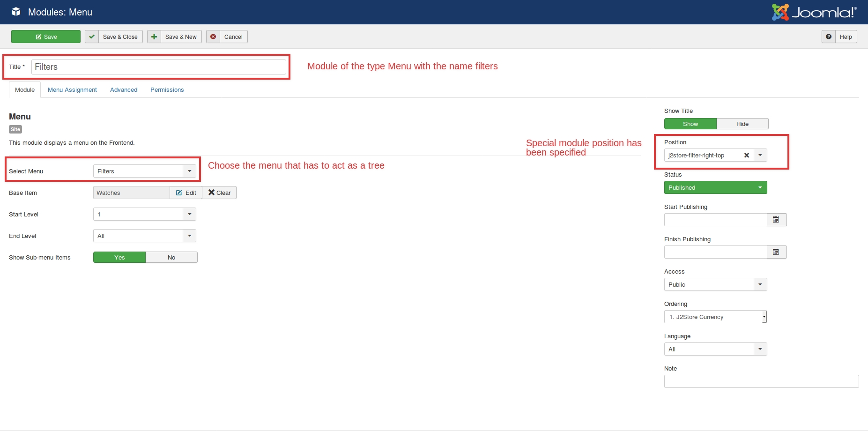Screen dimensions: 868x431
Task: Open the Advanced tab
Action: (124, 90)
